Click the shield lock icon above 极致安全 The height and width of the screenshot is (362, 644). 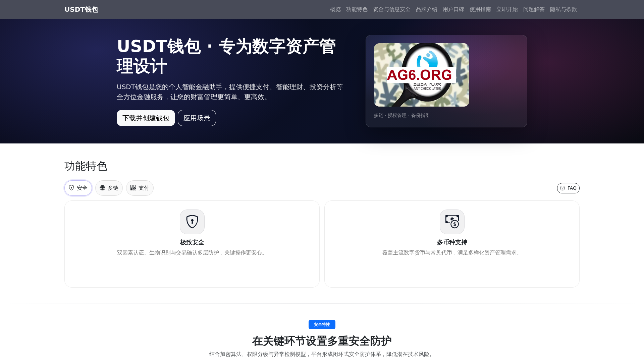[x=192, y=222]
